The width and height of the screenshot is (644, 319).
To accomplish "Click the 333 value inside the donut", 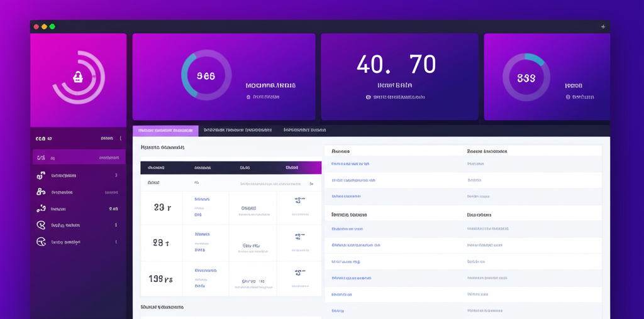I will (526, 78).
